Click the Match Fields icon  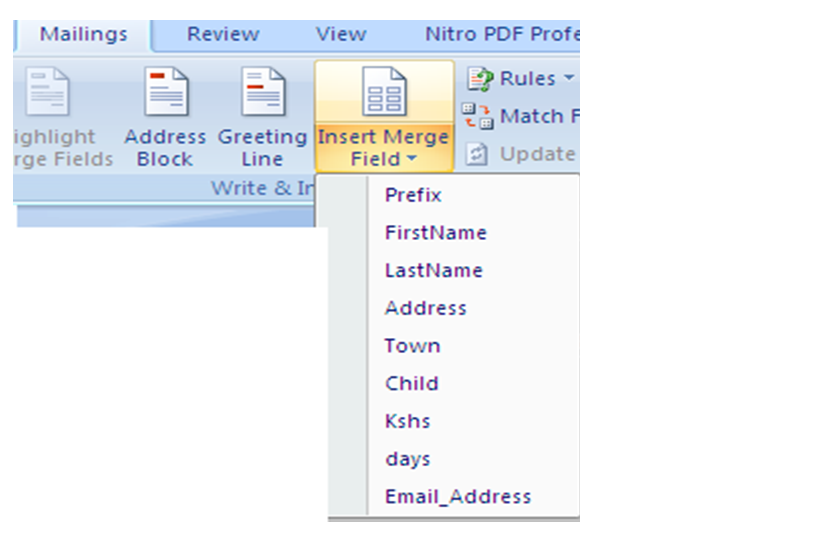click(478, 116)
